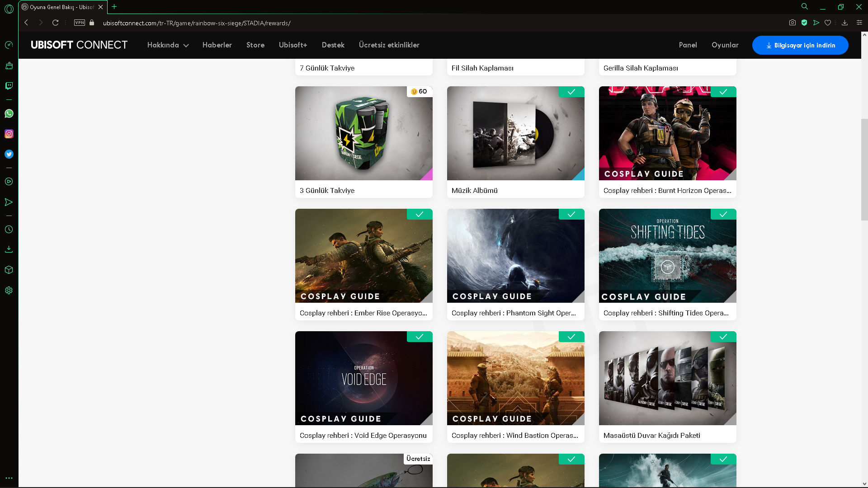The image size is (868, 488).
Task: Open WhatsApp in the sidebar
Action: [9, 113]
